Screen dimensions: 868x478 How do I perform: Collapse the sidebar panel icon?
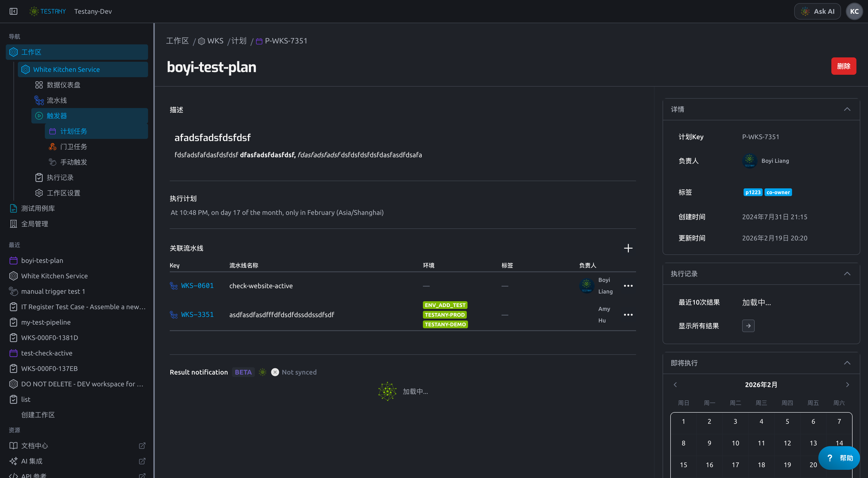point(14,12)
